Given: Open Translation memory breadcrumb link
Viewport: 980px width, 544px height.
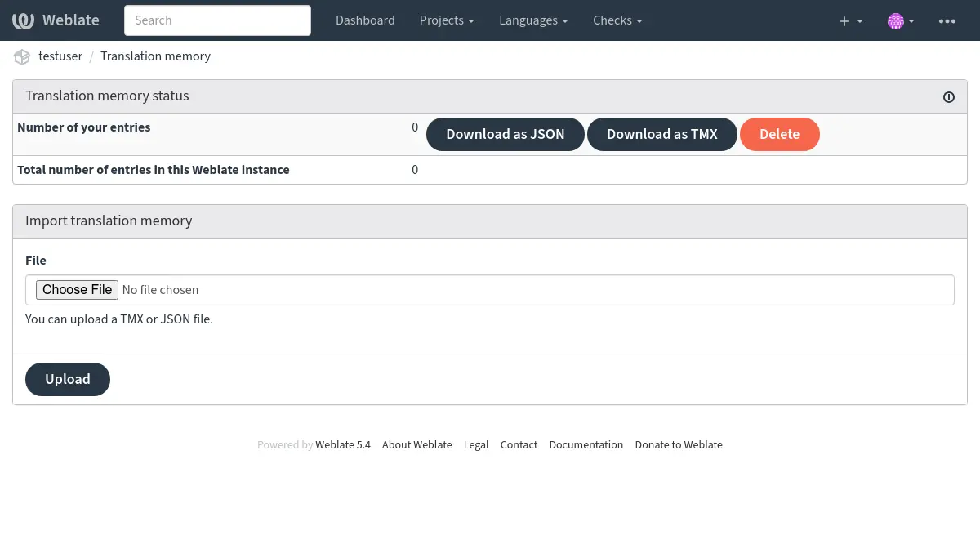Looking at the screenshot, I should tap(155, 56).
